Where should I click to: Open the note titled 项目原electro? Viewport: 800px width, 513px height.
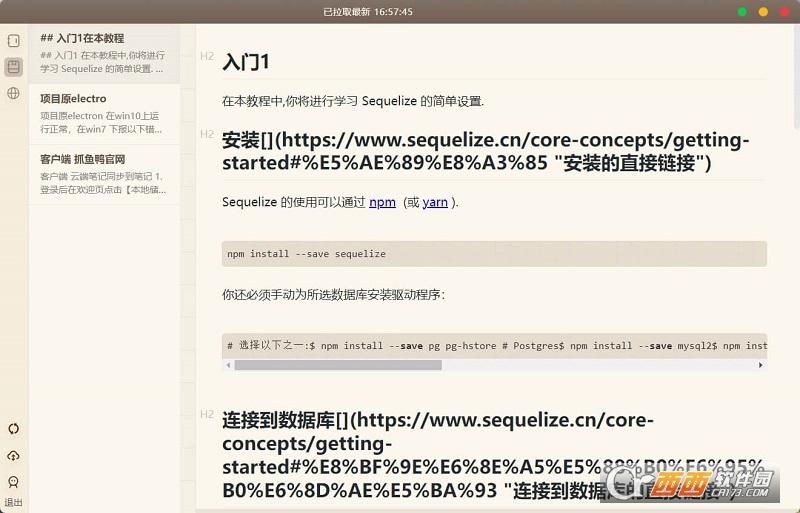(104, 114)
